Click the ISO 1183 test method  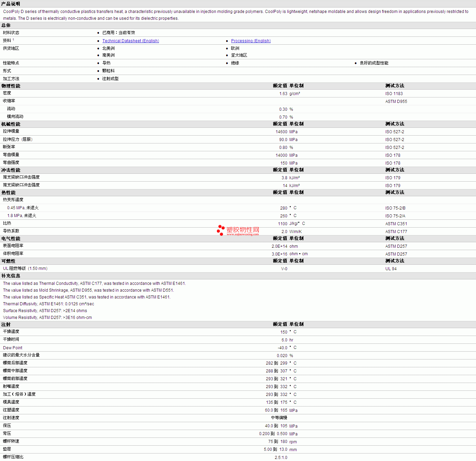394,94
